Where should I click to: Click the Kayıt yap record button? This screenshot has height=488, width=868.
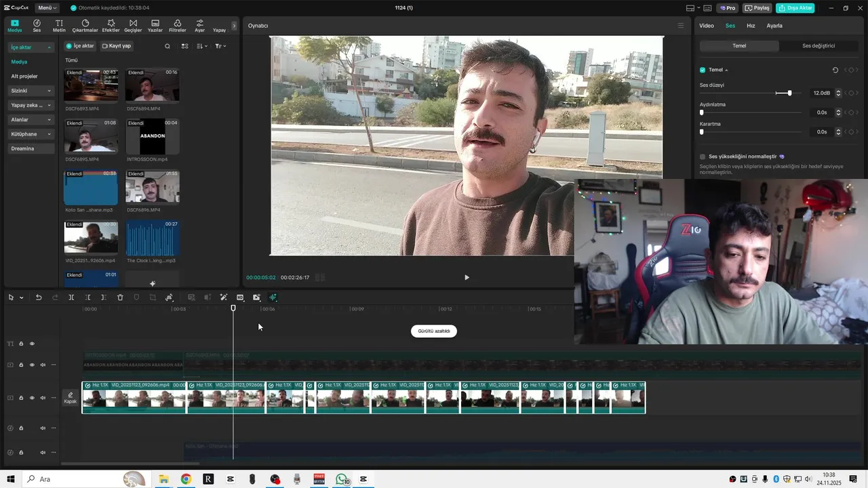[x=117, y=46]
